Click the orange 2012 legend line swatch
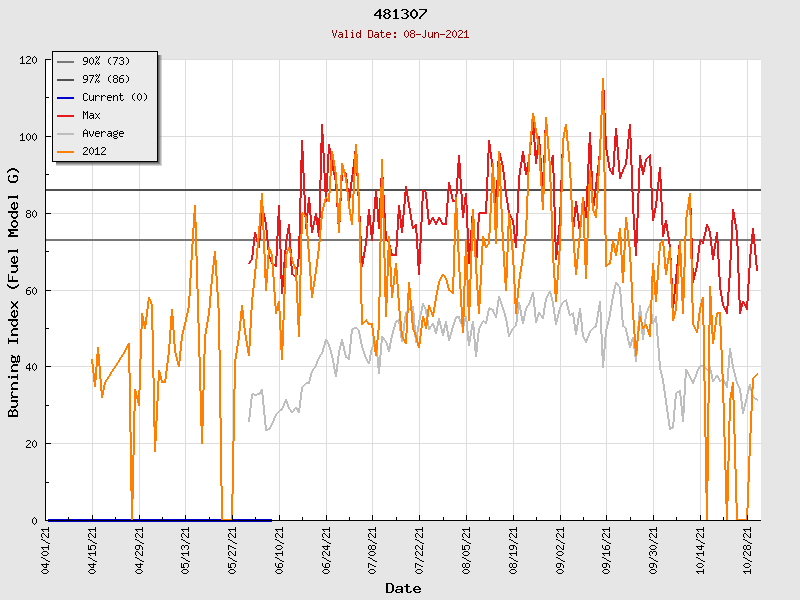This screenshot has height=600, width=800. click(66, 152)
